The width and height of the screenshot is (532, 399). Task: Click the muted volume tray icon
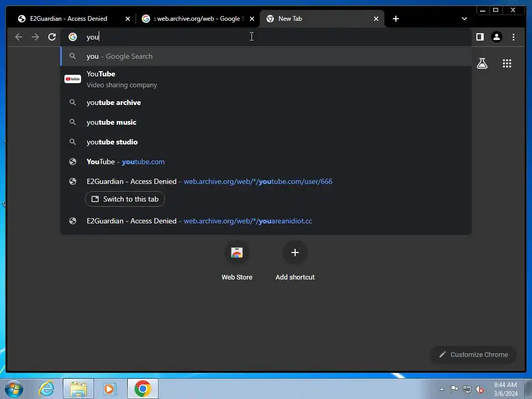480,389
